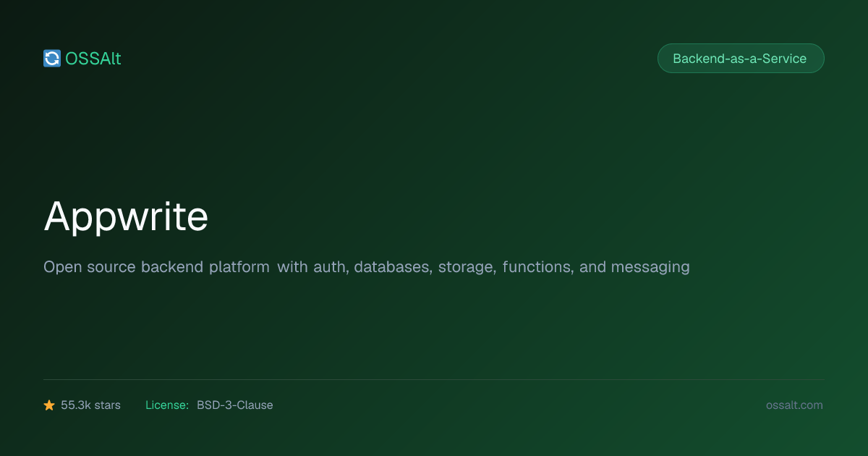Click the OSSAlt sync-arrows logo icon
The width and height of the screenshot is (868, 456).
tap(52, 59)
